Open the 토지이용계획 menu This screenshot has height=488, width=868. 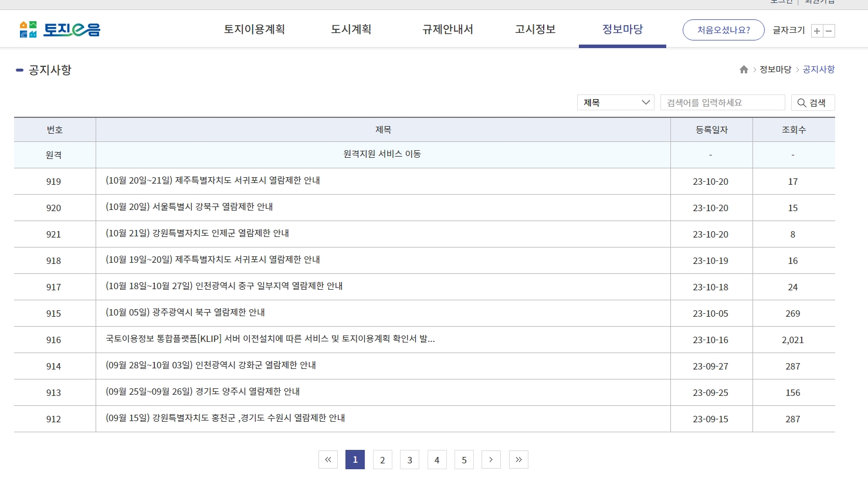(253, 29)
